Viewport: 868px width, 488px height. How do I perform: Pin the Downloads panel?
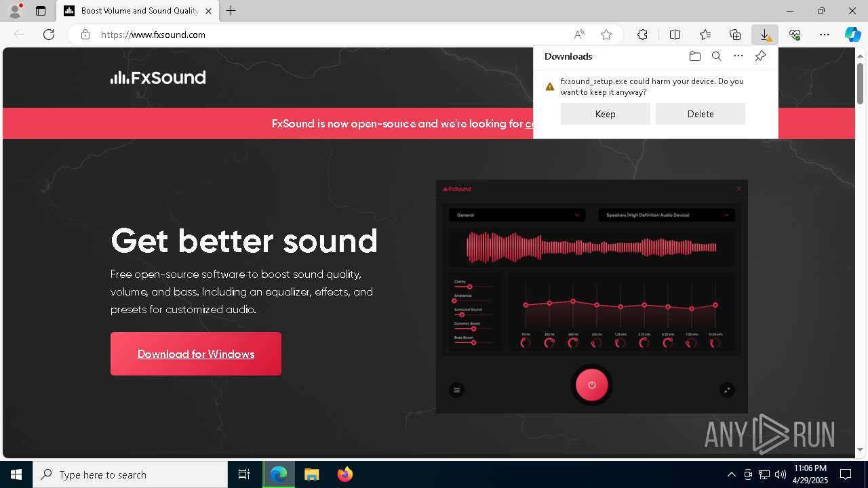[x=760, y=56]
